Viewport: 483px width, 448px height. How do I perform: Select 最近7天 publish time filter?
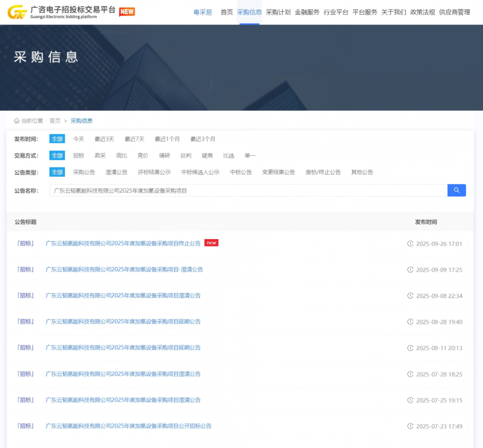pos(135,139)
